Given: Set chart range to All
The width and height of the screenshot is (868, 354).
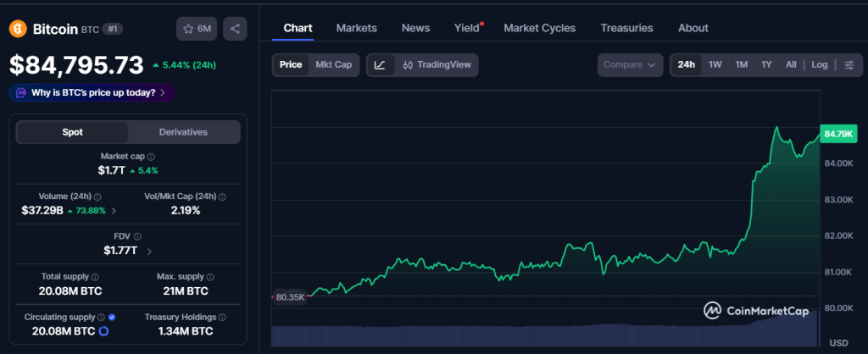Looking at the screenshot, I should click(791, 64).
